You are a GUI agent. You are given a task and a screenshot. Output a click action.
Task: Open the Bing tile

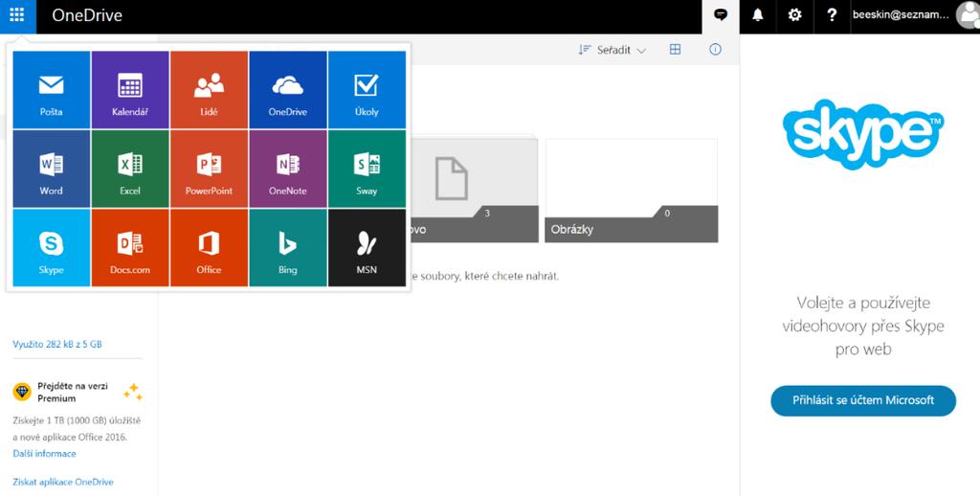click(x=287, y=248)
